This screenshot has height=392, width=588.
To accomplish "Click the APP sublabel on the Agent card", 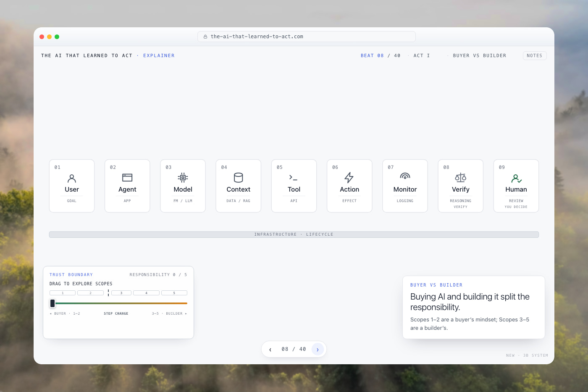I will (x=127, y=201).
